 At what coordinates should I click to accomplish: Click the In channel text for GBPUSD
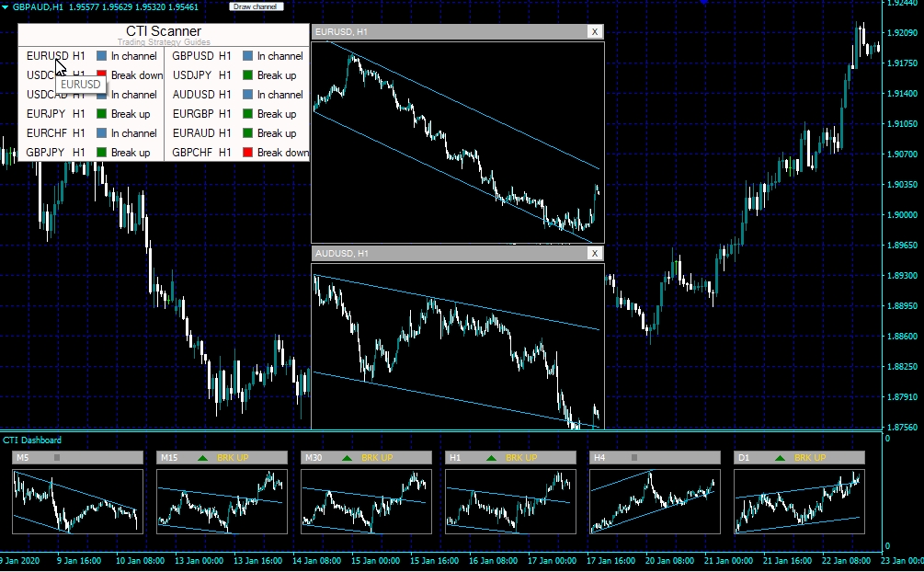(279, 56)
